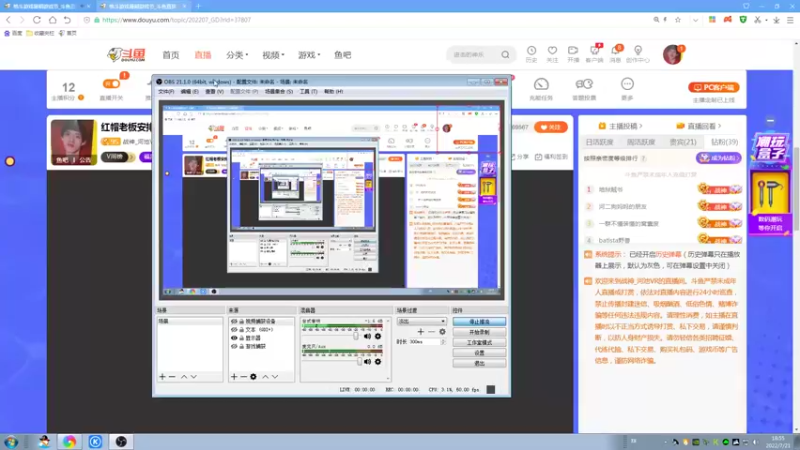Open OBS 场景集合(S) menu
Screen dimensions: 800x450
tap(279, 91)
